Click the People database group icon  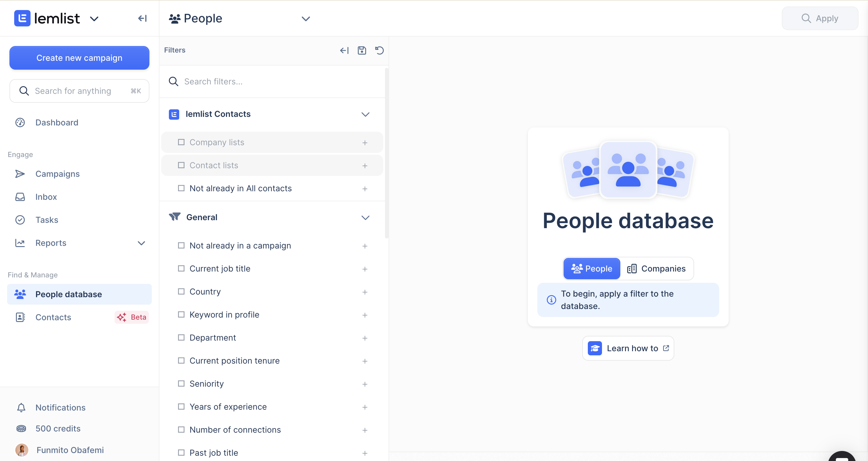[x=20, y=294]
